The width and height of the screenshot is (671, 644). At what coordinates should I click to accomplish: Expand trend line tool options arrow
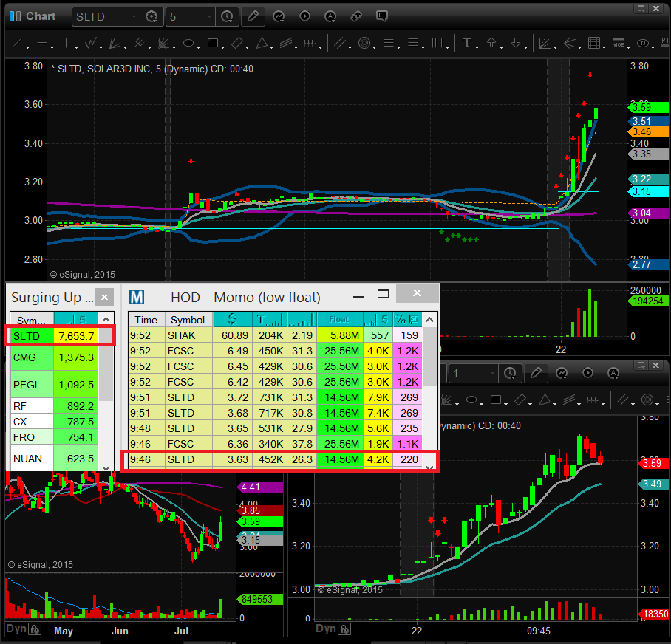pyautogui.click(x=27, y=47)
